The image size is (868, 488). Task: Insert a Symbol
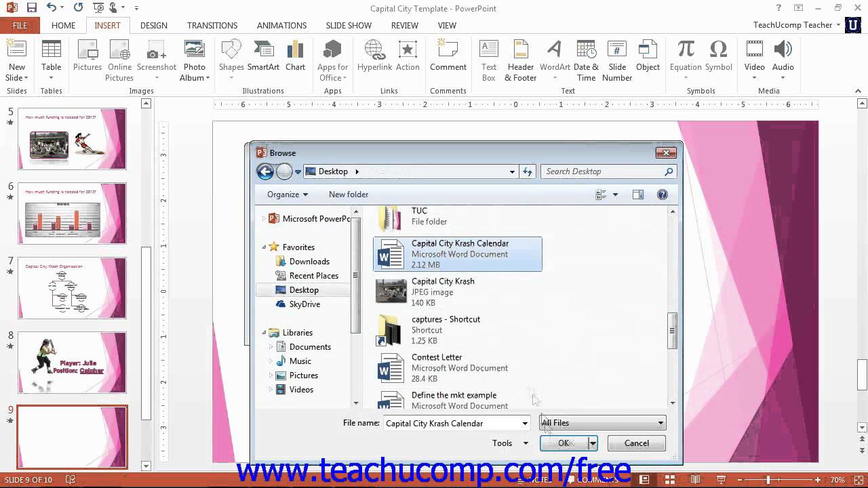[718, 56]
